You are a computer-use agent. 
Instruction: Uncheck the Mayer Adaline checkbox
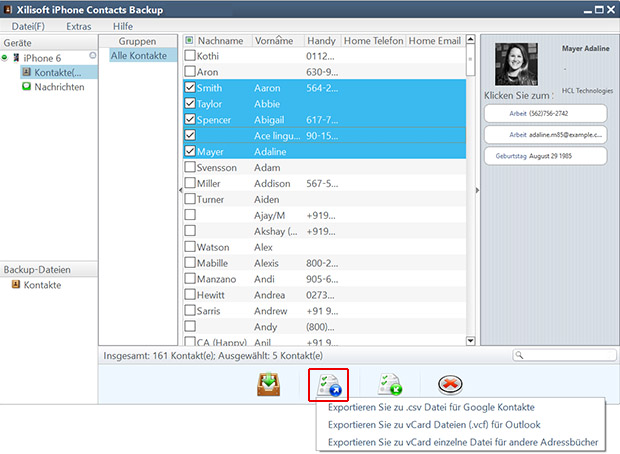coord(190,151)
